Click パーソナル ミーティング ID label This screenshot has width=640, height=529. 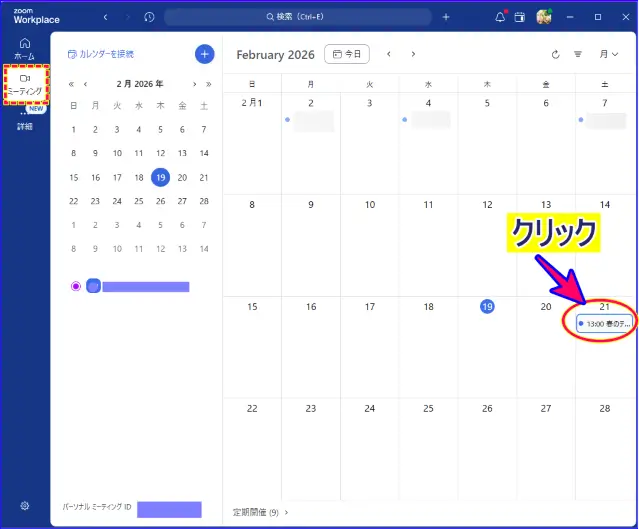click(x=97, y=507)
